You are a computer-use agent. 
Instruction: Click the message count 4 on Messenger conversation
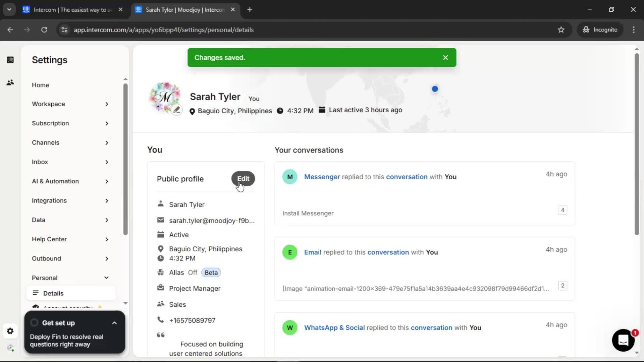562,210
